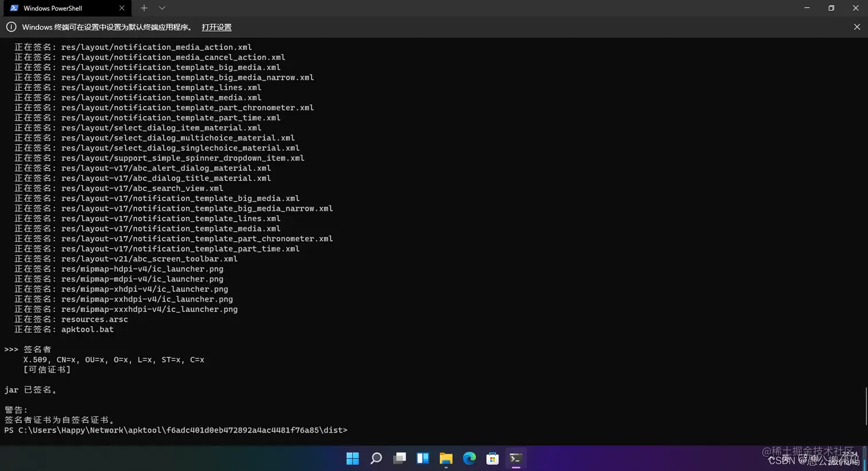This screenshot has height=471, width=868.
Task: Open the Windows Start menu
Action: click(x=352, y=458)
